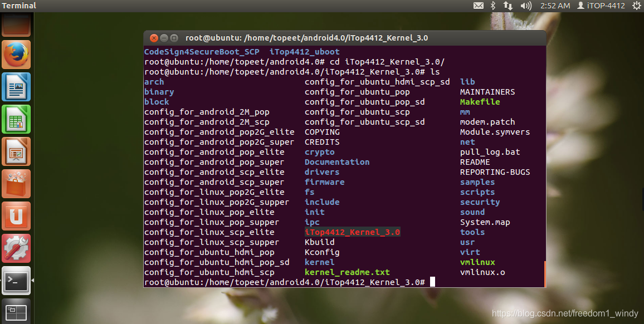
Task: Click the terminal cursor at the prompt
Action: pyautogui.click(x=432, y=282)
